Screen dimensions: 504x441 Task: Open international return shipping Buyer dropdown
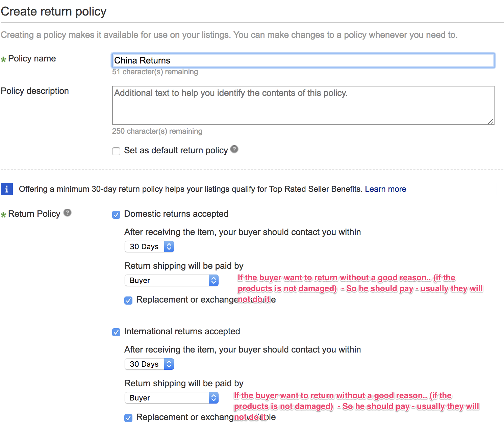pos(172,398)
